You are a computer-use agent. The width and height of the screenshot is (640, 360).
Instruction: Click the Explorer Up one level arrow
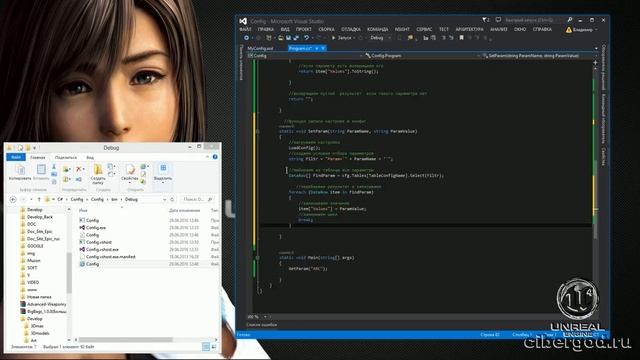pos(39,199)
